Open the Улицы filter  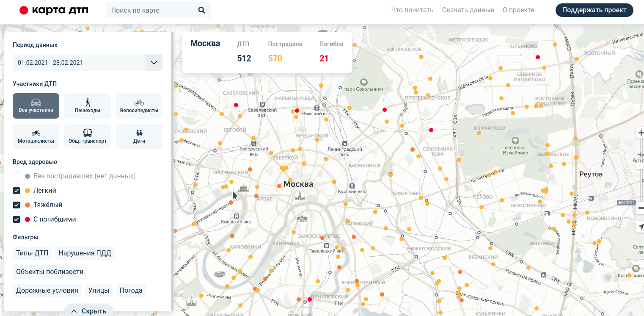99,291
